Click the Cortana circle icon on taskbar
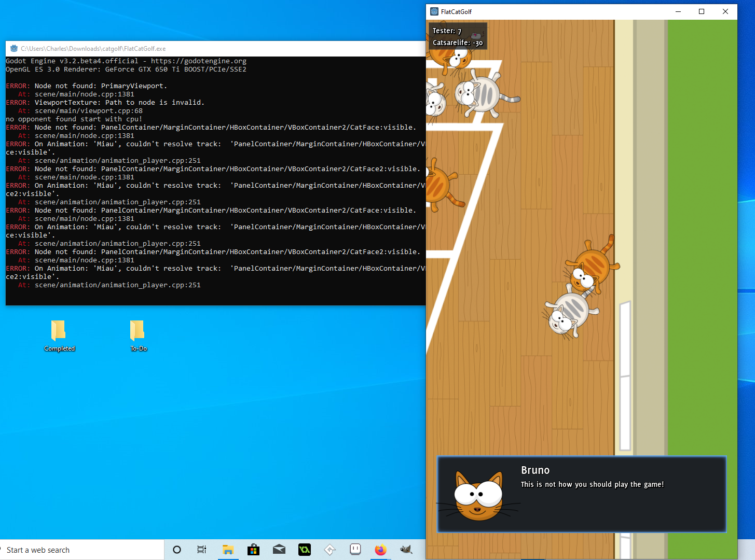The height and width of the screenshot is (560, 755). [x=177, y=550]
